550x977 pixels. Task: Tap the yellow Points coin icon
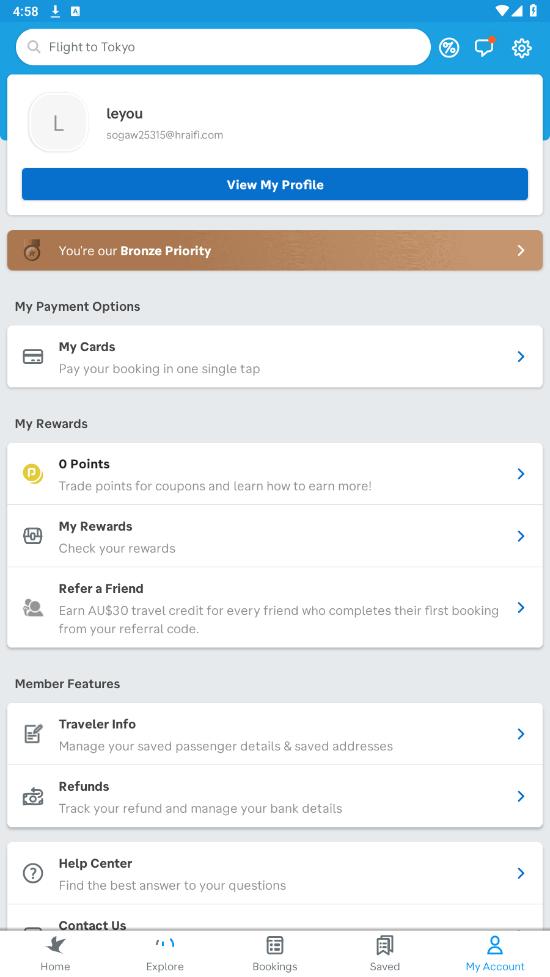(x=33, y=474)
